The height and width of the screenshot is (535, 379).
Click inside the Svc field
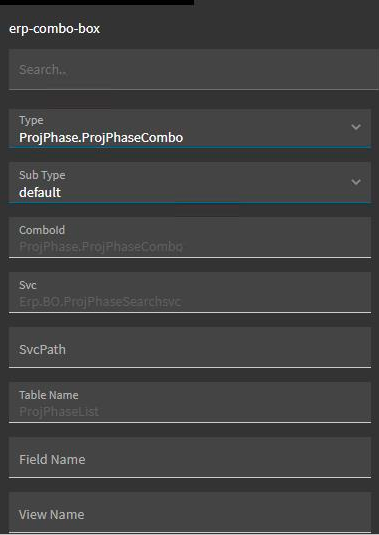(x=190, y=293)
